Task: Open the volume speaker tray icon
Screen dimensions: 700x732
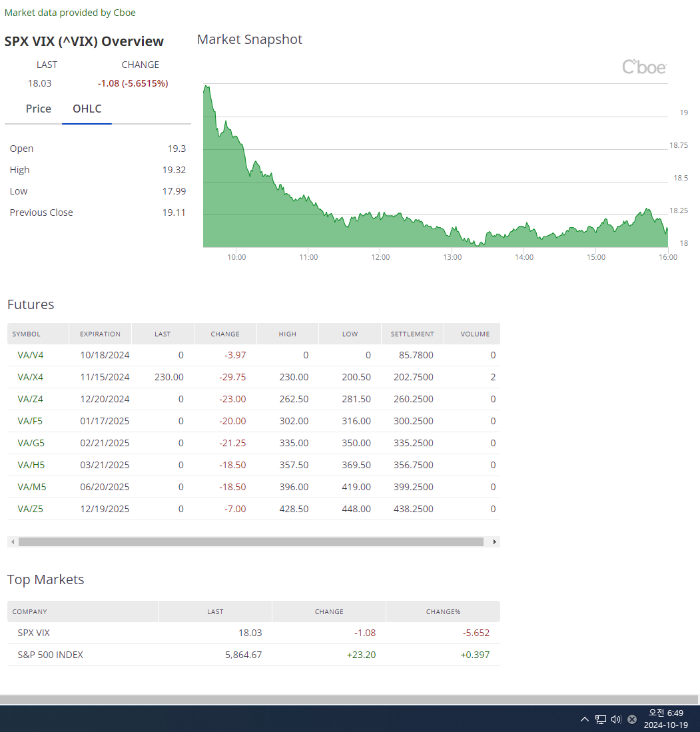Action: [x=616, y=719]
